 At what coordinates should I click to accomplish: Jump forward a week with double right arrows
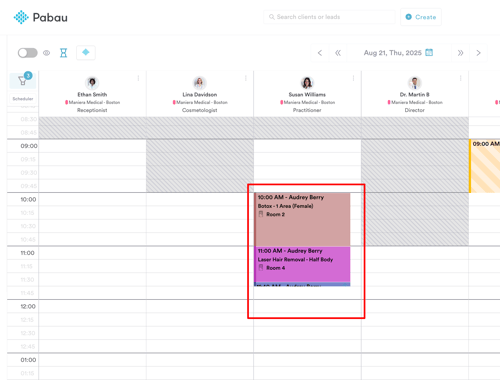pyautogui.click(x=460, y=53)
